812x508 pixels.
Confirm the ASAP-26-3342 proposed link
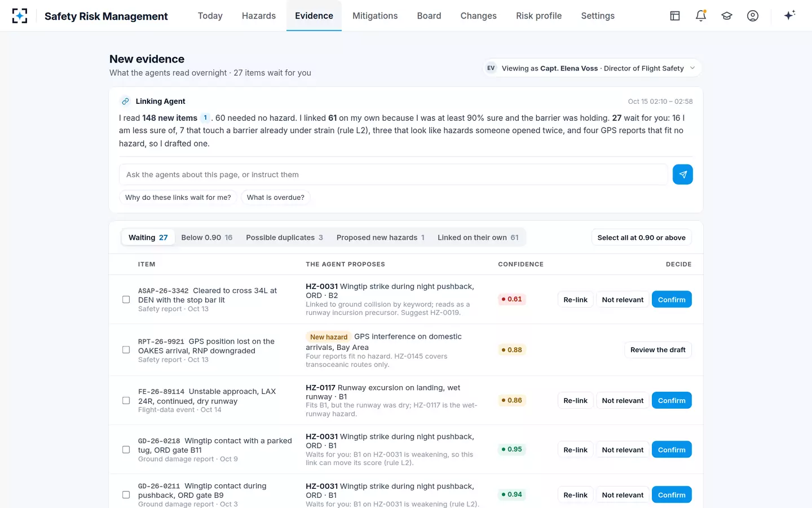point(672,300)
